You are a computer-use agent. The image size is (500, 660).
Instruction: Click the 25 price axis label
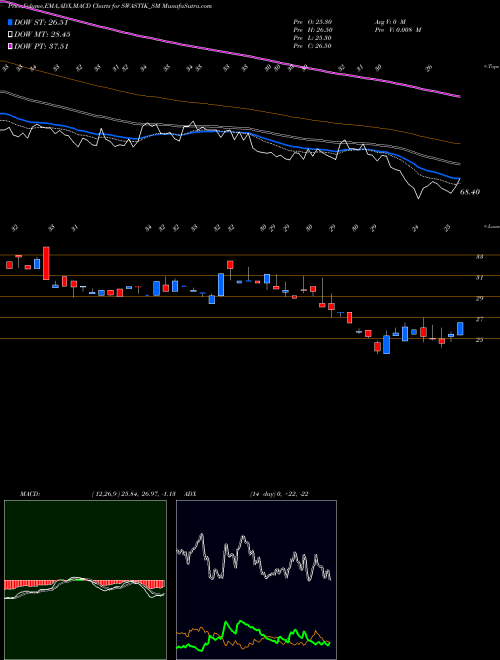pos(479,340)
